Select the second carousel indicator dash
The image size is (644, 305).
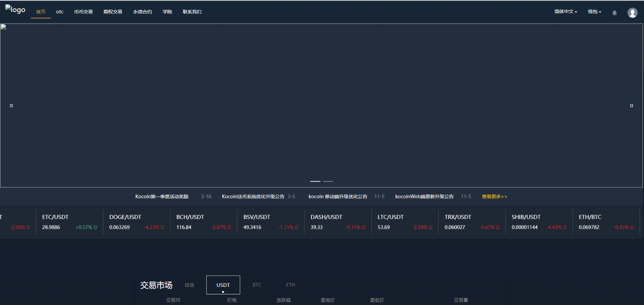(x=328, y=181)
